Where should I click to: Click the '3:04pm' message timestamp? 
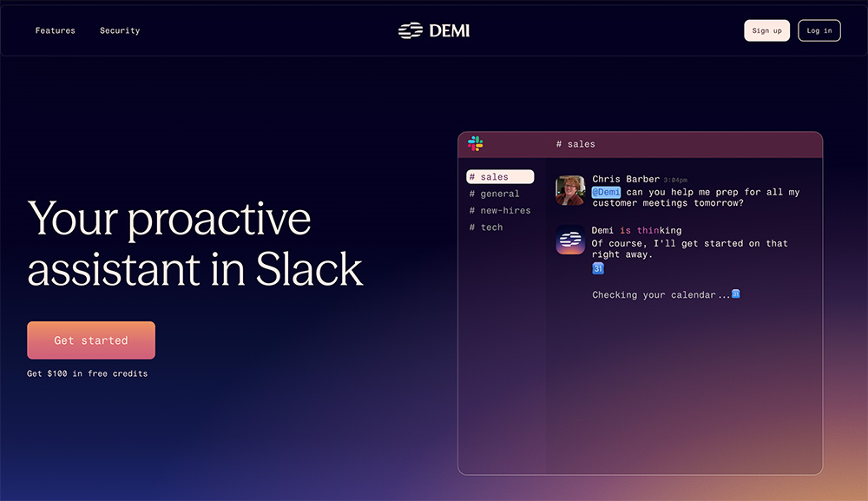point(675,180)
